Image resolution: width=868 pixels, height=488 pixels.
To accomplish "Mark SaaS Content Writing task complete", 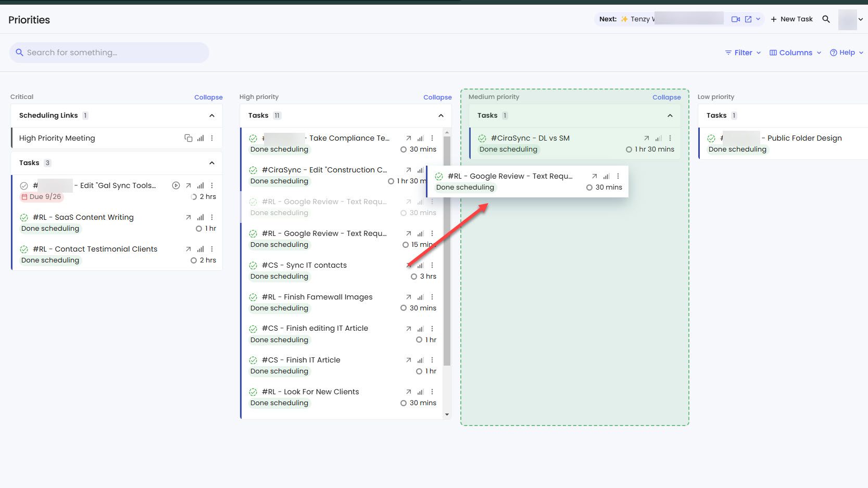I will [x=24, y=218].
